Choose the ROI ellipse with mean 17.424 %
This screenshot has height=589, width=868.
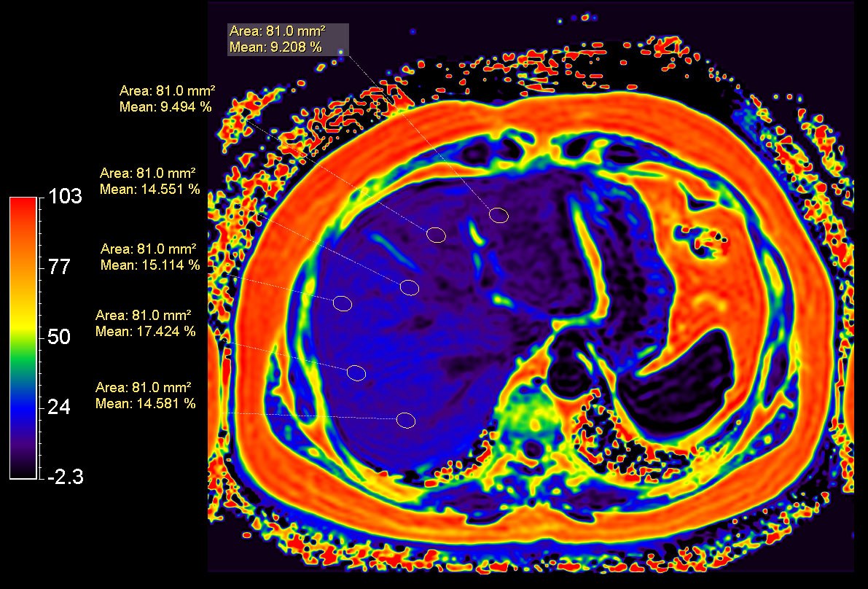coord(356,373)
